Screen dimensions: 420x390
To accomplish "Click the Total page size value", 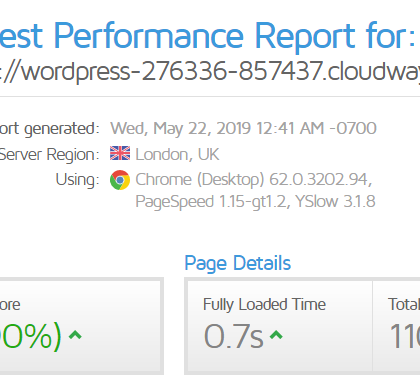I will [x=405, y=336].
